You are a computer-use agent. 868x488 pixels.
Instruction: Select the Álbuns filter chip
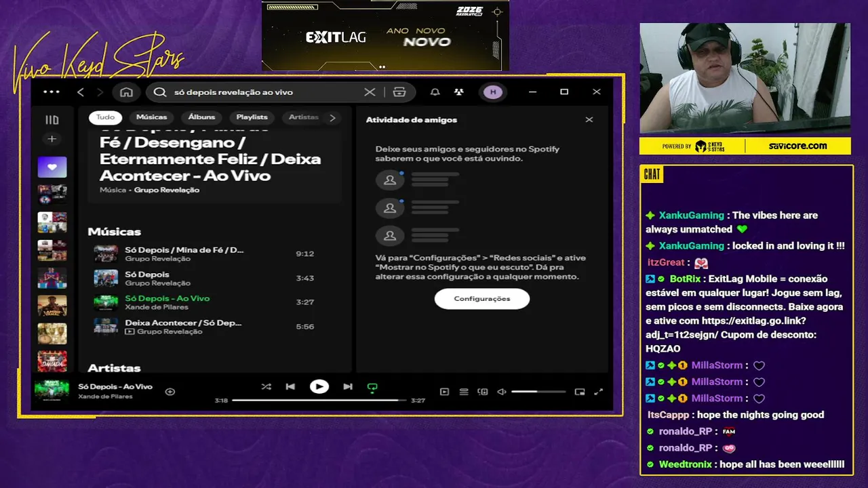[201, 117]
